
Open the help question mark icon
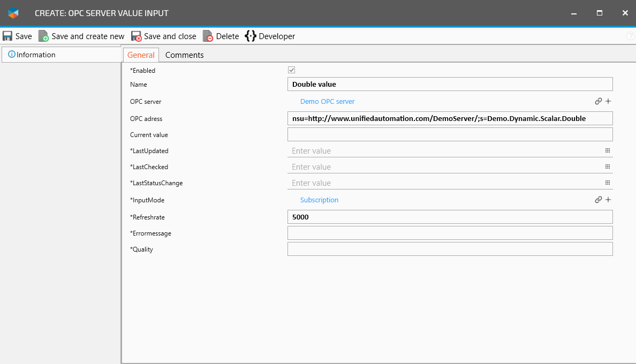coord(630,36)
